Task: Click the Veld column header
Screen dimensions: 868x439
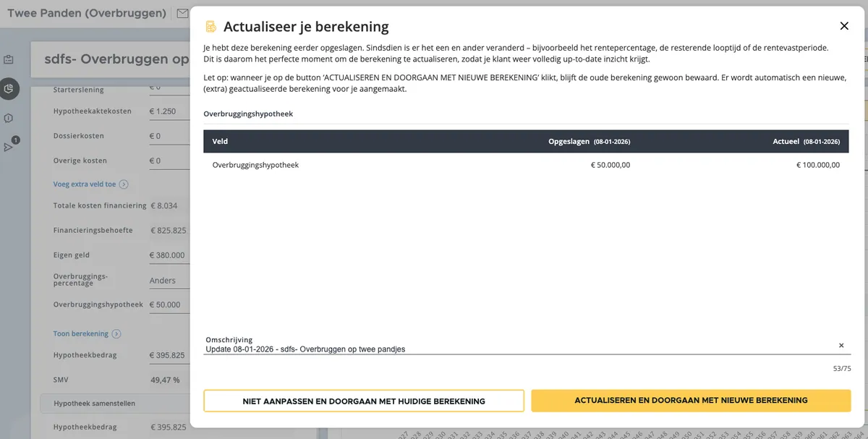Action: 220,142
